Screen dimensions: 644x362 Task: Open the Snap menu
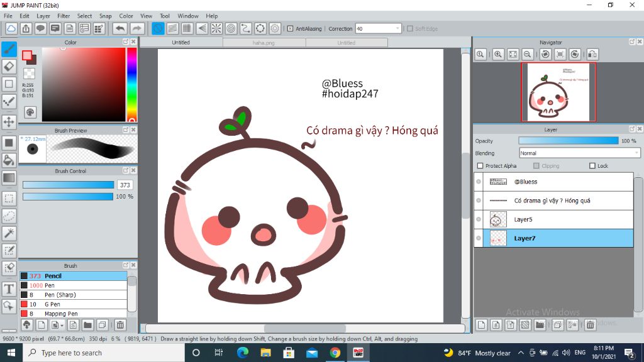105,16
